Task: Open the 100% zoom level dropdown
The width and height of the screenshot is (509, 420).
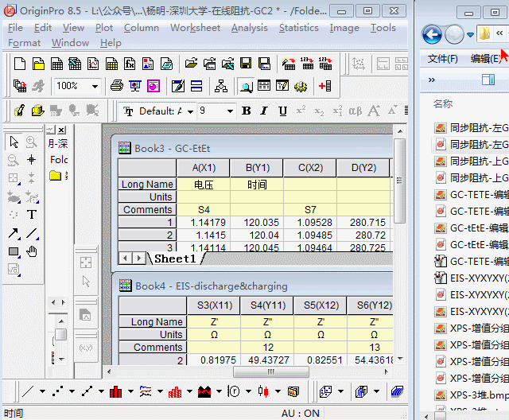Action: [x=95, y=86]
